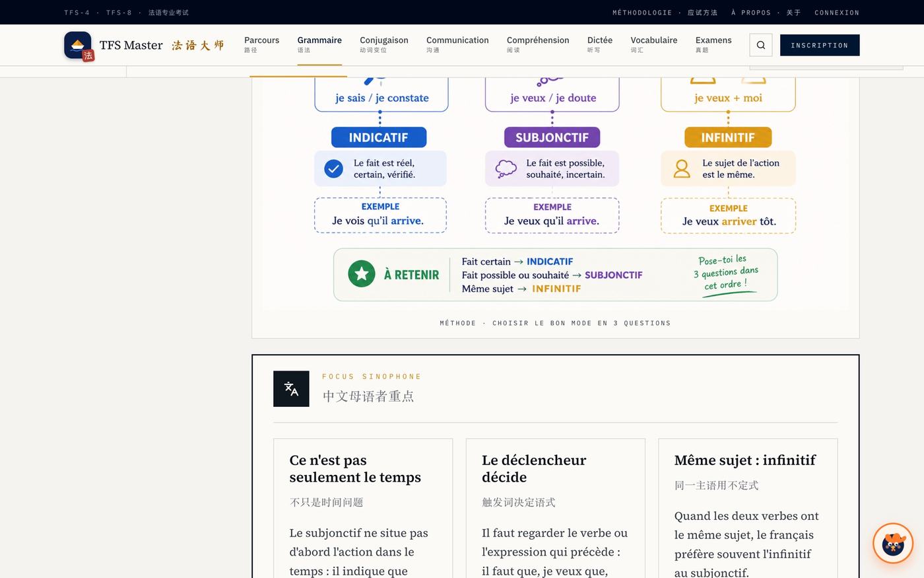Image resolution: width=924 pixels, height=578 pixels.
Task: Click the '法语专业考试' top bar text
Action: pos(168,13)
